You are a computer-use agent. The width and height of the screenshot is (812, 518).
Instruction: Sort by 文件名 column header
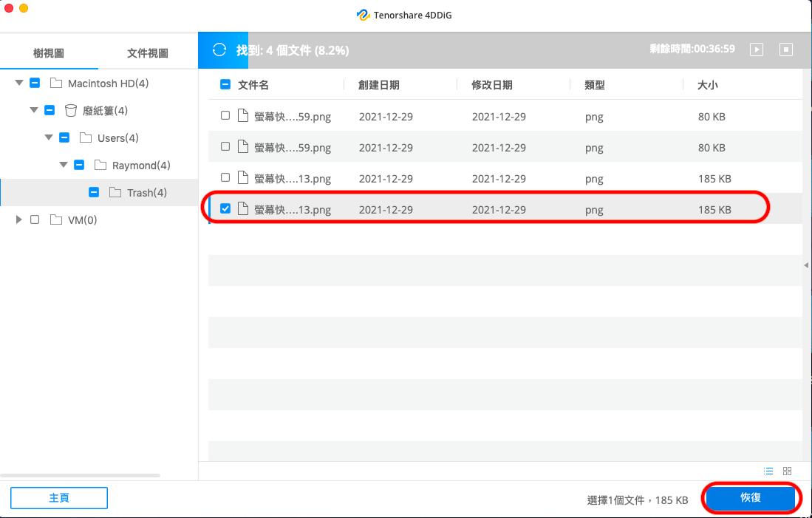click(x=253, y=85)
